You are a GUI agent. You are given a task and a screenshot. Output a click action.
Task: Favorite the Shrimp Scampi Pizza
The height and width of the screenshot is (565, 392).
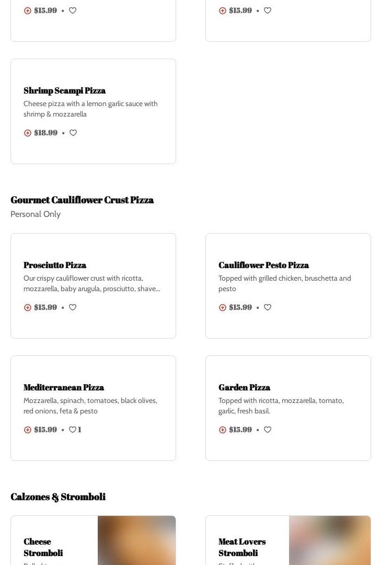(73, 133)
